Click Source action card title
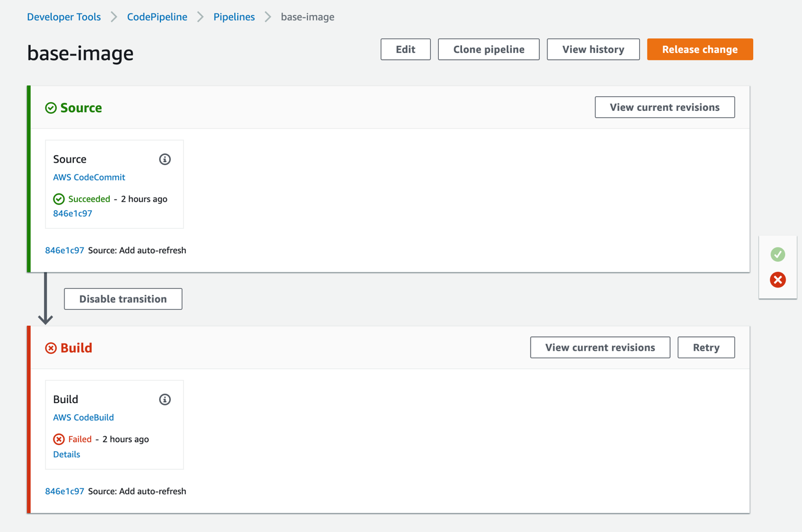The height and width of the screenshot is (532, 802). pos(70,159)
